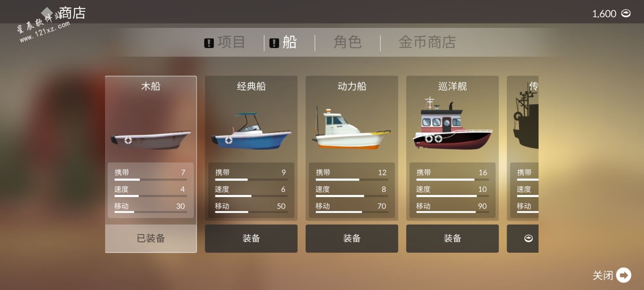This screenshot has width=644, height=290.
Task: Equip the 动力船 with its 装备 button
Action: click(352, 239)
